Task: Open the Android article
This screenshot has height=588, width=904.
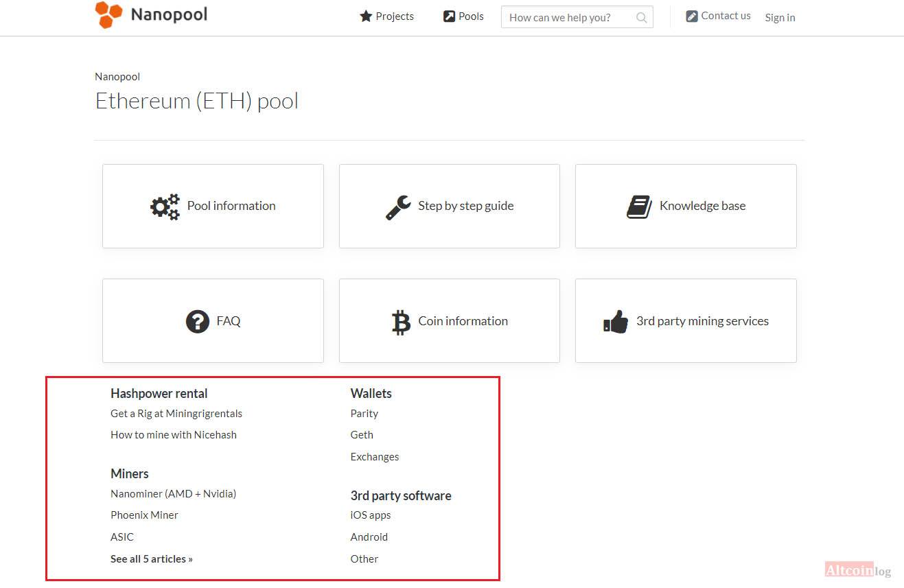Action: point(369,537)
